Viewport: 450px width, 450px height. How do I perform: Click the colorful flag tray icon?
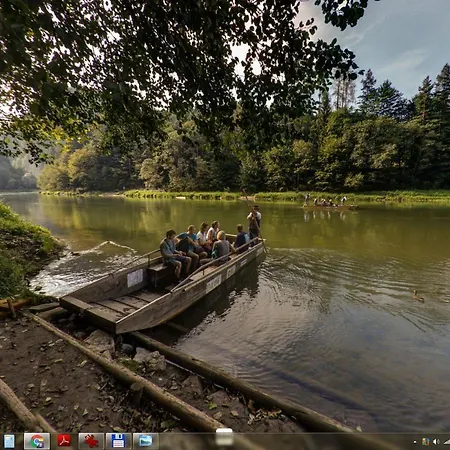coord(425,442)
